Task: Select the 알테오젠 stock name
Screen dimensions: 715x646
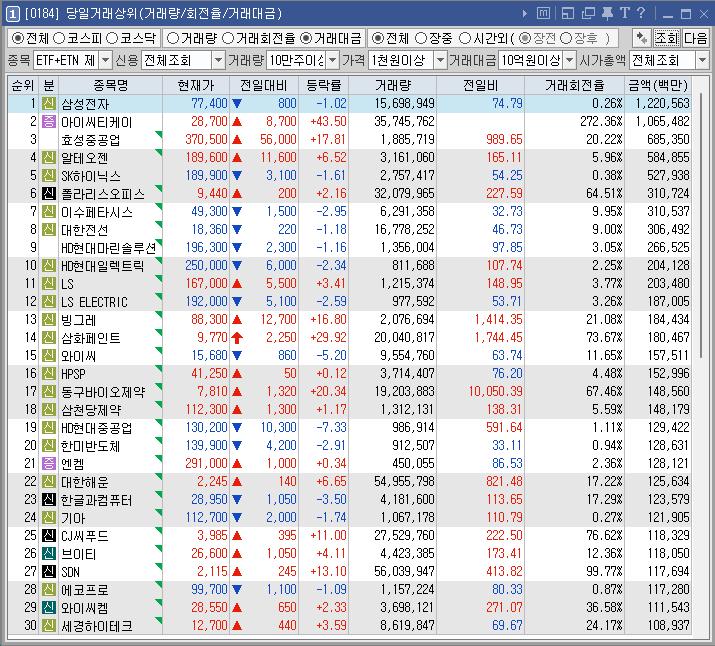Action: point(84,158)
